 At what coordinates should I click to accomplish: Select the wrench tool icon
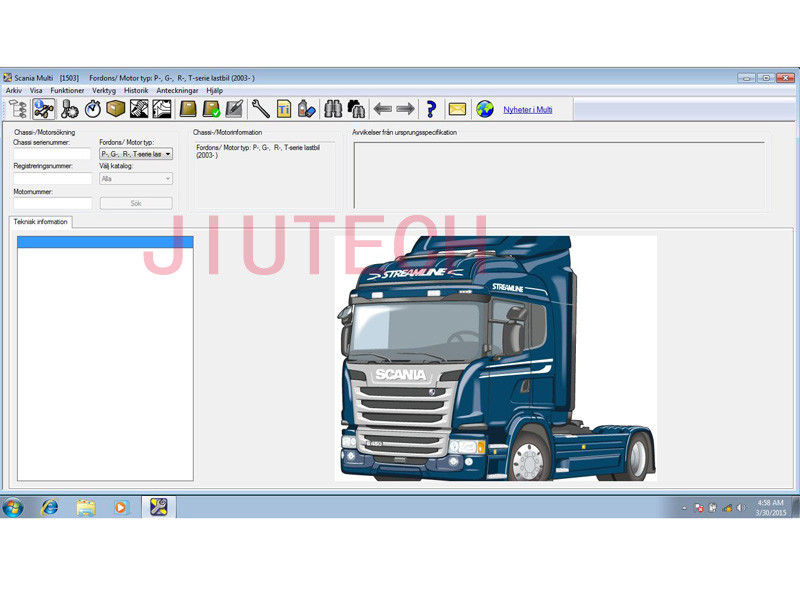(261, 109)
